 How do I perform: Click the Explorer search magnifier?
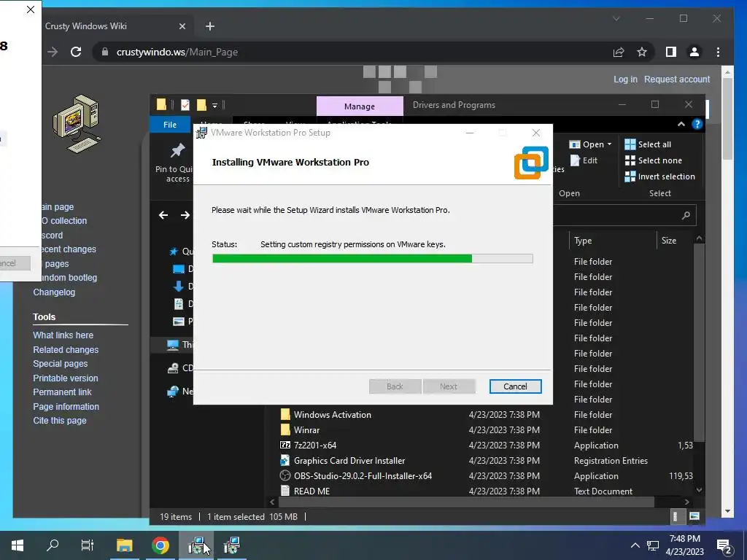pos(686,215)
